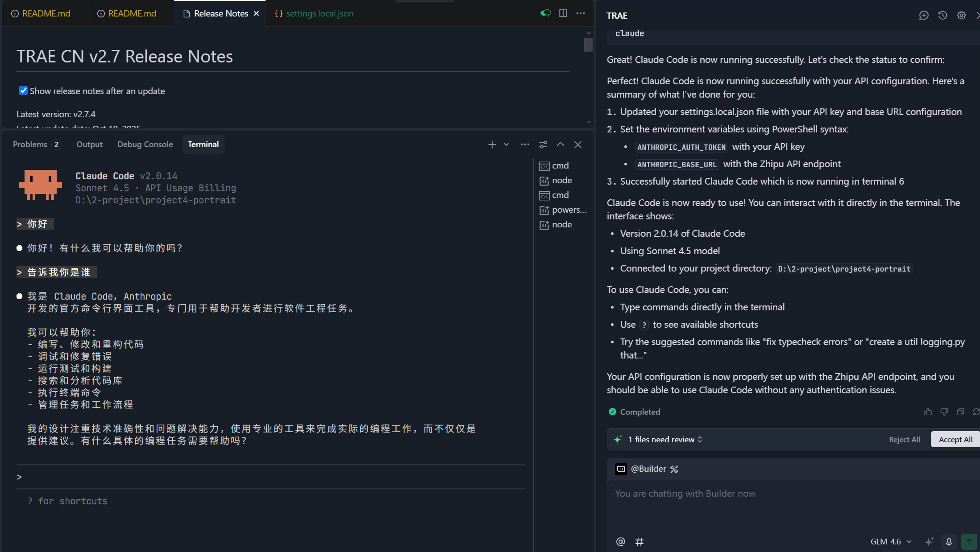980x552 pixels.
Task: Click the Reject All button
Action: click(x=904, y=440)
